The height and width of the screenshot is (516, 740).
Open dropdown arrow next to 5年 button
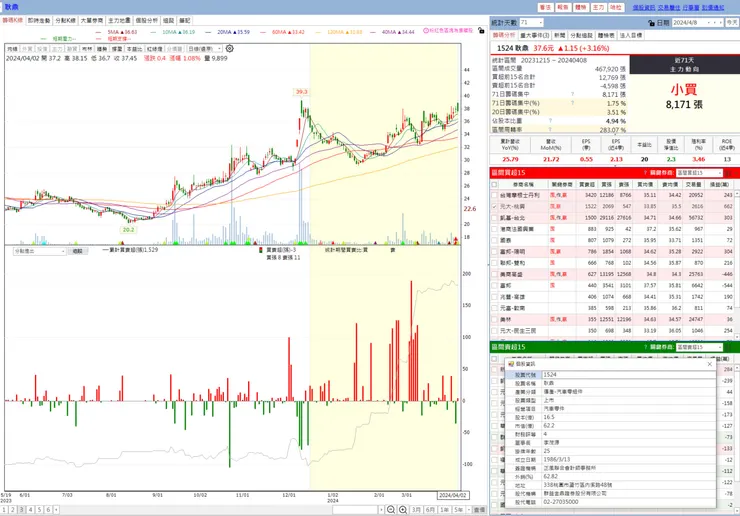click(469, 510)
